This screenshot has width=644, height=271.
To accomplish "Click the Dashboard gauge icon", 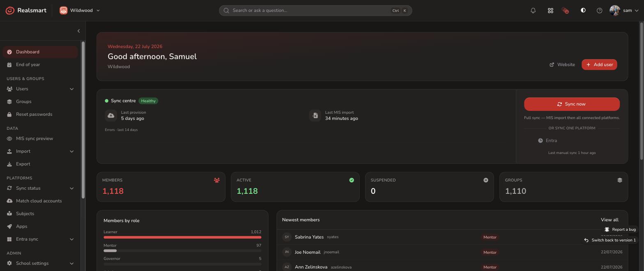I will tap(9, 52).
